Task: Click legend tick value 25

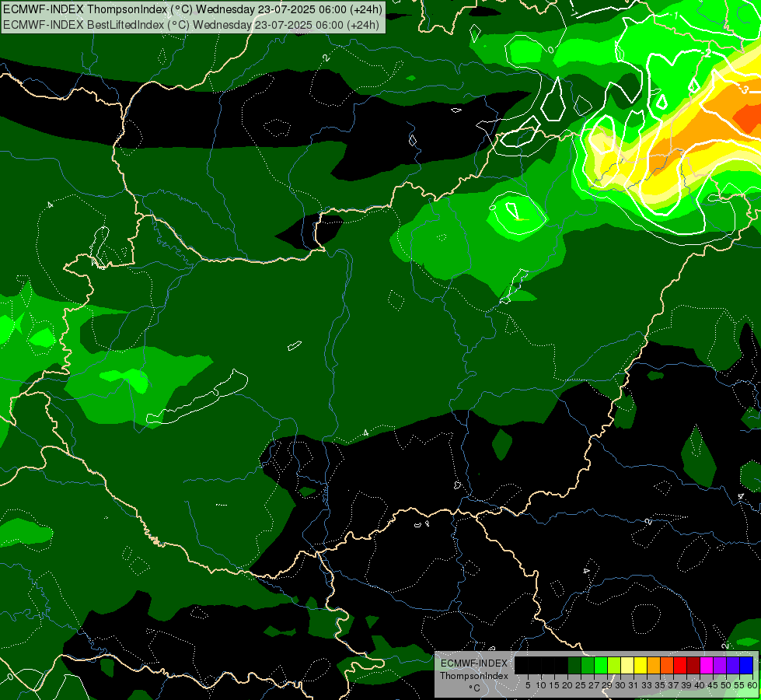Action: (x=581, y=685)
